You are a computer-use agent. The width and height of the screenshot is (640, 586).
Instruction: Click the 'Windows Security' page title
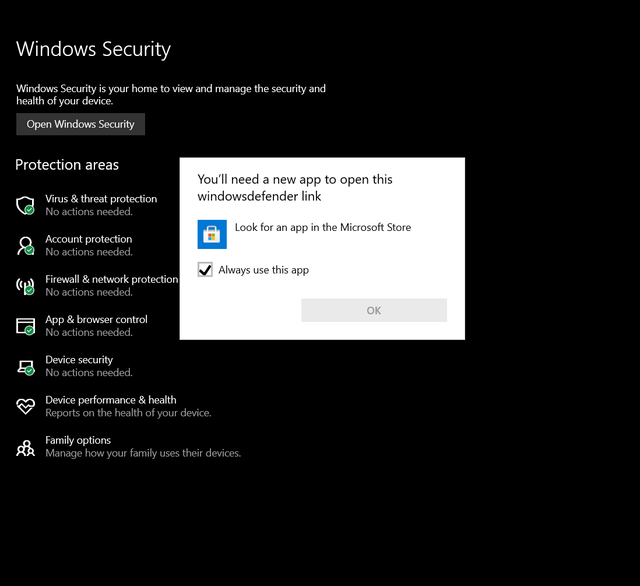click(93, 49)
